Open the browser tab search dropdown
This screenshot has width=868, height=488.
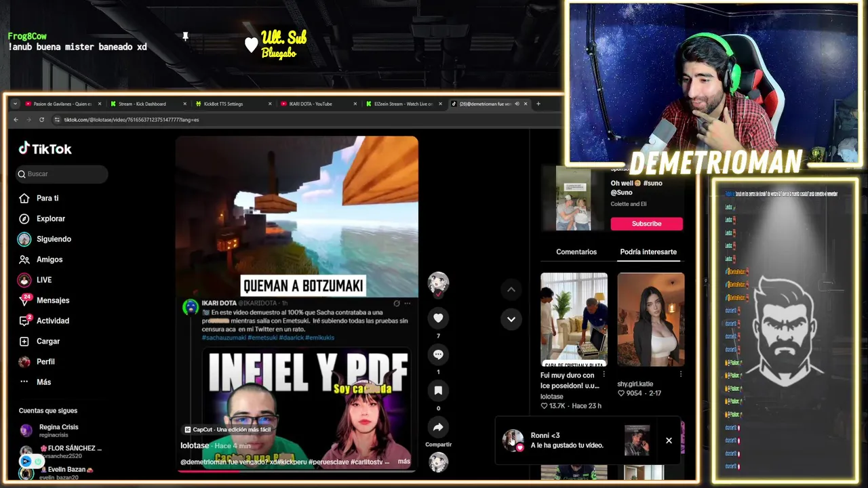[15, 104]
